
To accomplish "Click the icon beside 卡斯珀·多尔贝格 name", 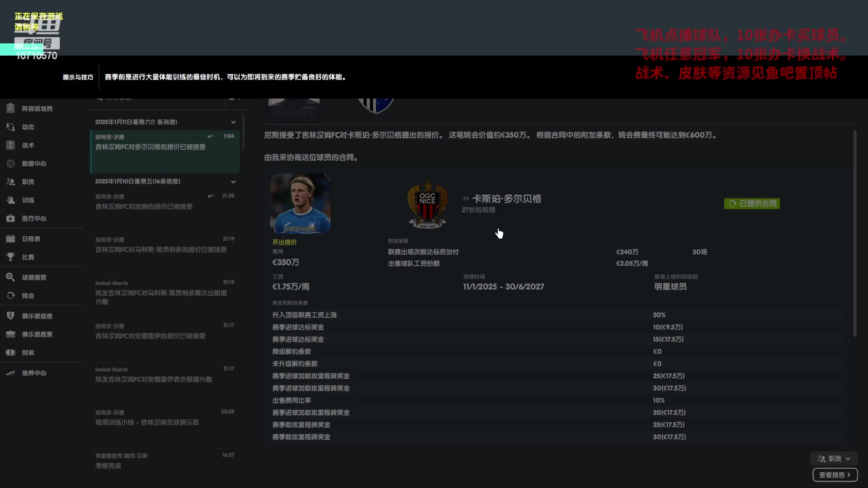I will (x=466, y=199).
